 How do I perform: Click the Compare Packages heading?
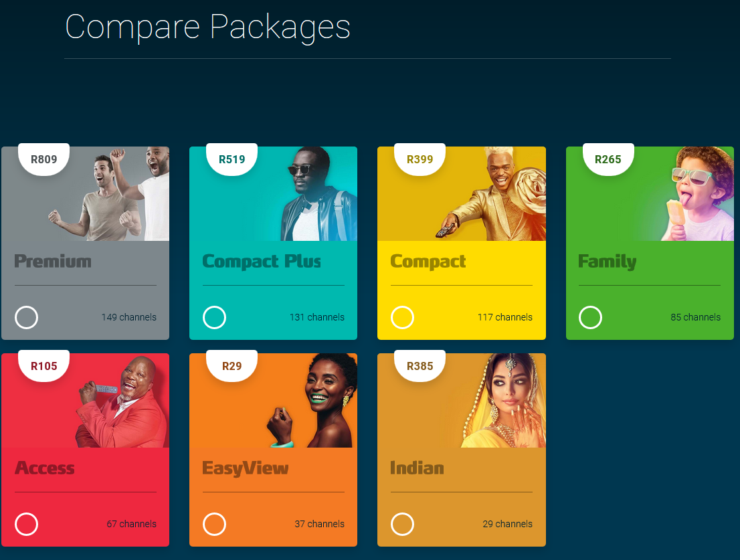[x=207, y=27]
